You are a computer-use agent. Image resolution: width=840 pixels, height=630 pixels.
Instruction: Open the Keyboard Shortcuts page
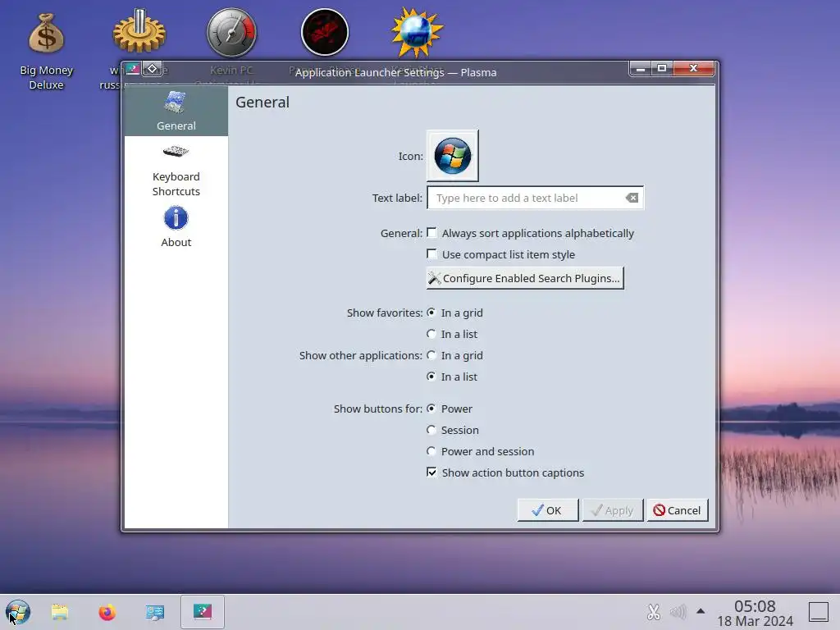pyautogui.click(x=176, y=171)
